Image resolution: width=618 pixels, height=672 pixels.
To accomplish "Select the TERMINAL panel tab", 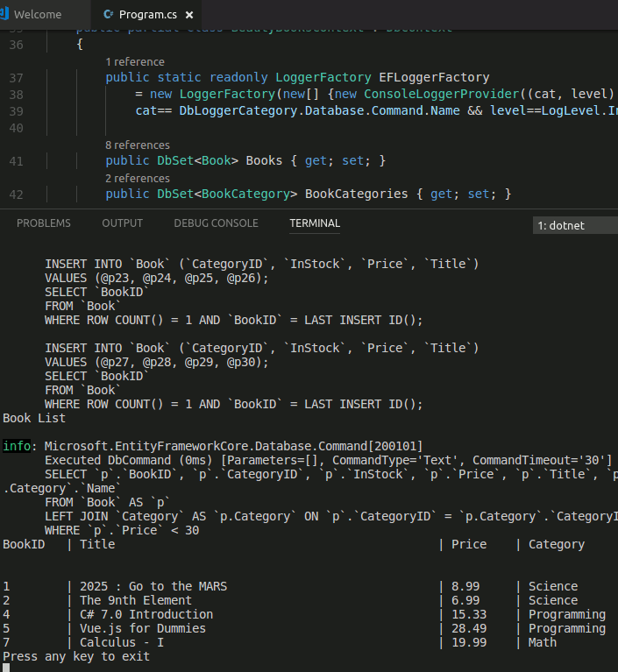I will [315, 223].
